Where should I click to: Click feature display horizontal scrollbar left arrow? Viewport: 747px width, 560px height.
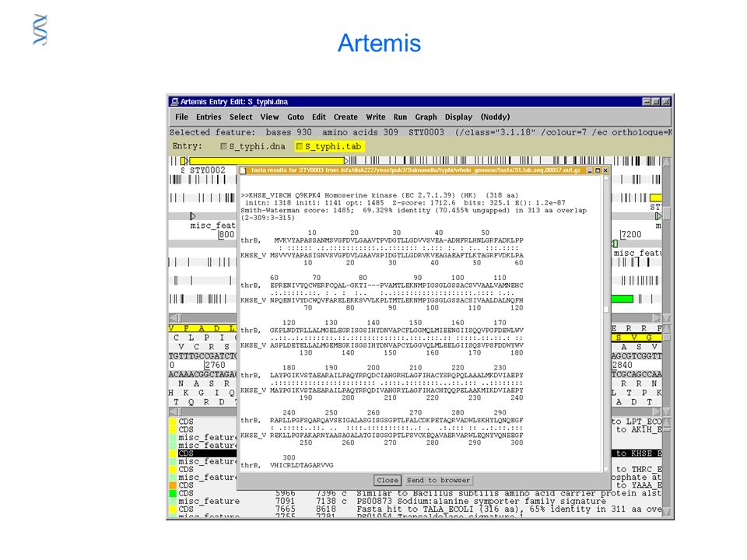click(x=174, y=317)
